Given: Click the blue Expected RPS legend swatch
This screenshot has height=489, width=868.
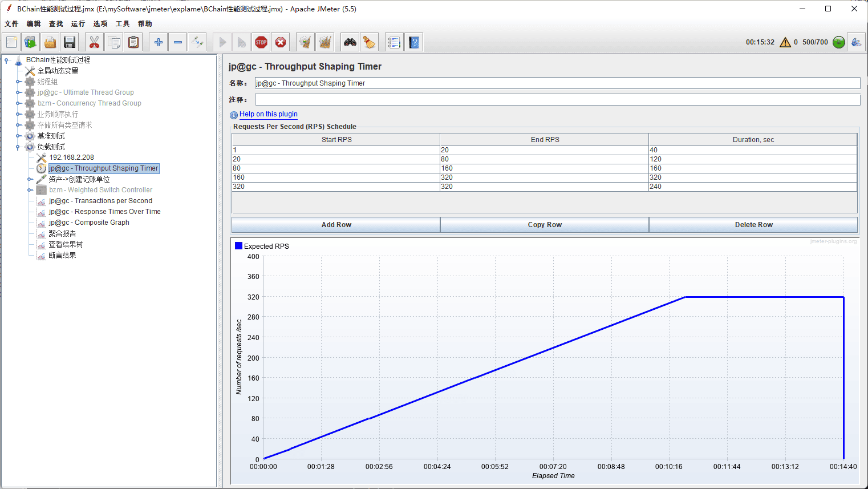Looking at the screenshot, I should click(x=238, y=246).
